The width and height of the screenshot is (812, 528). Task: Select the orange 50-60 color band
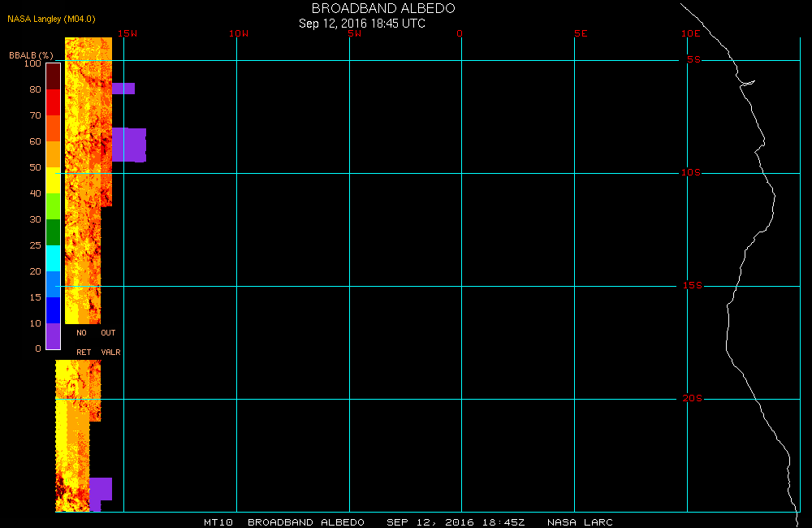pos(54,154)
